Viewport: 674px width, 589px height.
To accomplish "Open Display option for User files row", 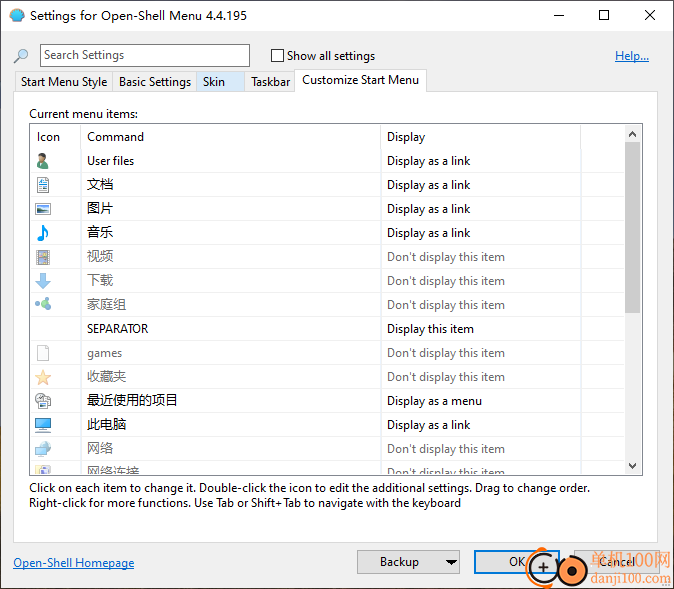I will (x=429, y=161).
